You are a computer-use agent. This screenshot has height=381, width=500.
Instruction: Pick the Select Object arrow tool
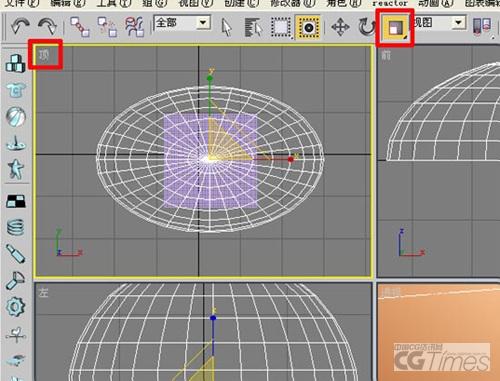(226, 27)
